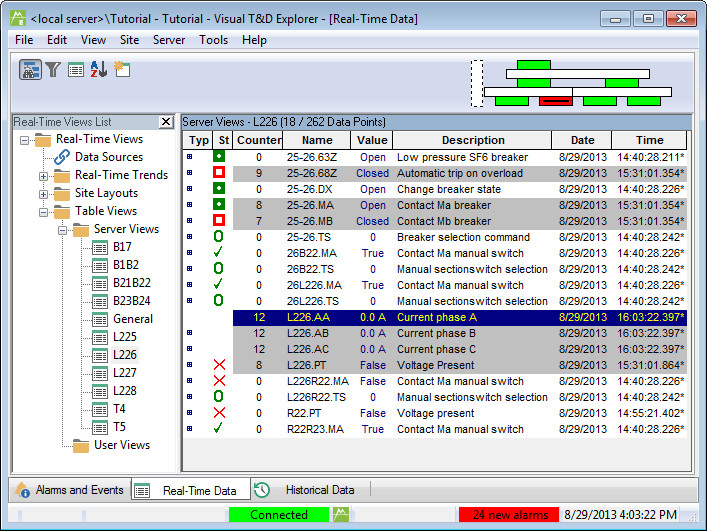Select 'Automatic trip on overload' description

click(460, 173)
